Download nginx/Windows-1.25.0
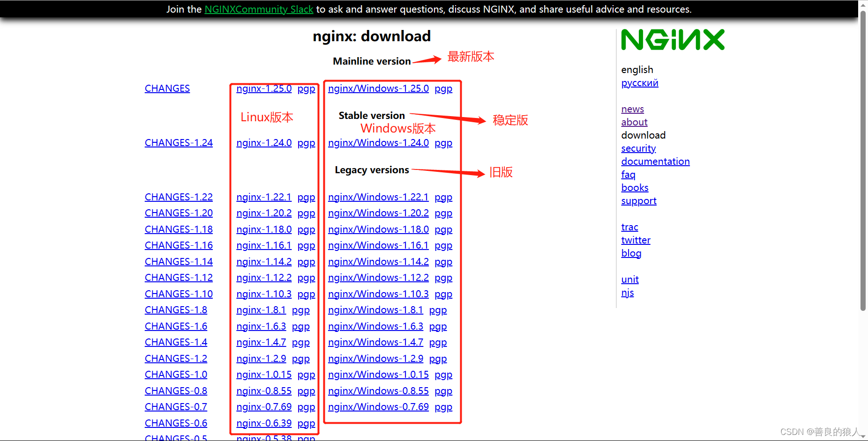868x441 pixels. 378,88
